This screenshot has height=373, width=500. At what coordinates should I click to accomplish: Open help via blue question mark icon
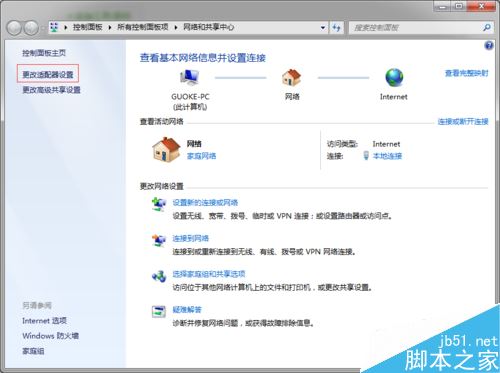point(489,46)
